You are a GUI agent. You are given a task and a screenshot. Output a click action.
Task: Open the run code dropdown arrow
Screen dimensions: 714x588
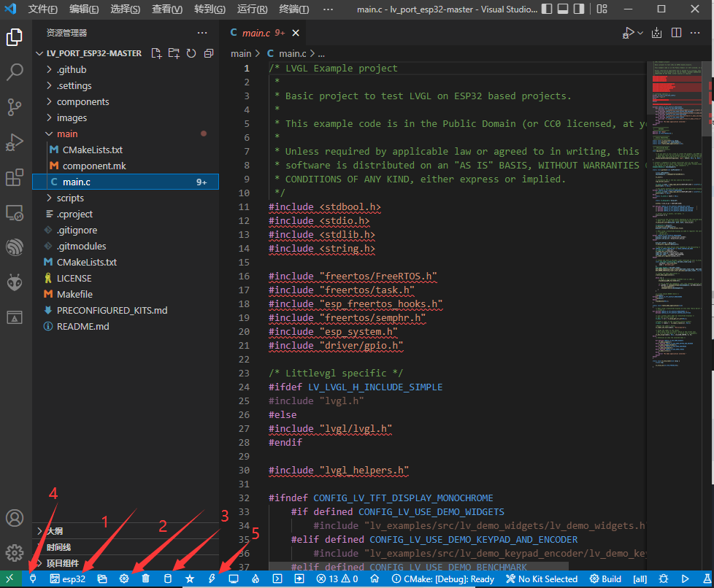[640, 33]
